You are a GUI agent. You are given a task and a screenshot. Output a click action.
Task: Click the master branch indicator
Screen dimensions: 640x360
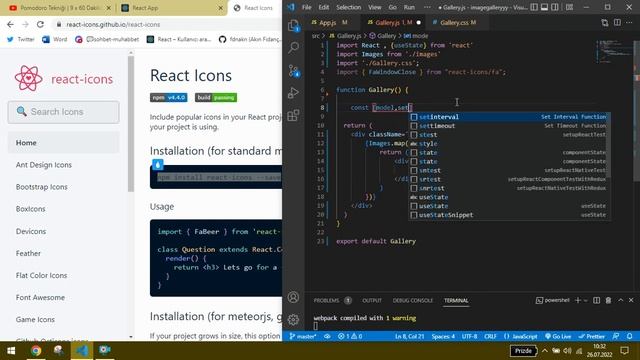[x=302, y=336]
